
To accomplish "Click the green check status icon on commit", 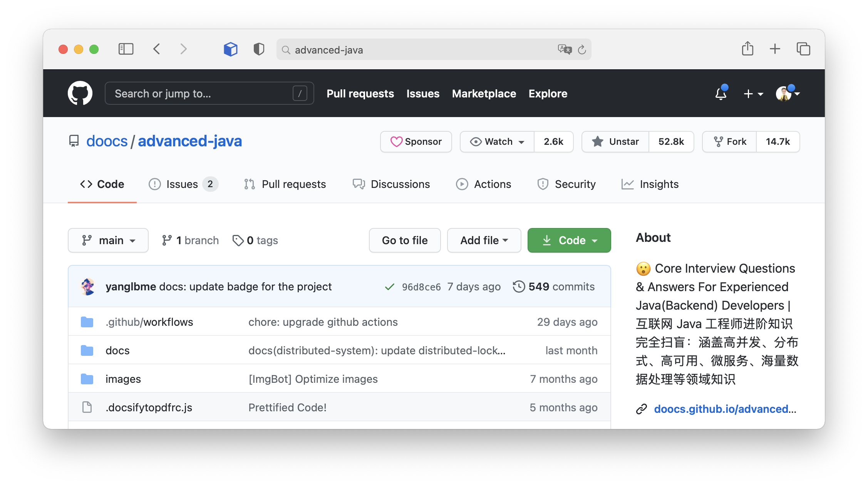I will pos(390,287).
